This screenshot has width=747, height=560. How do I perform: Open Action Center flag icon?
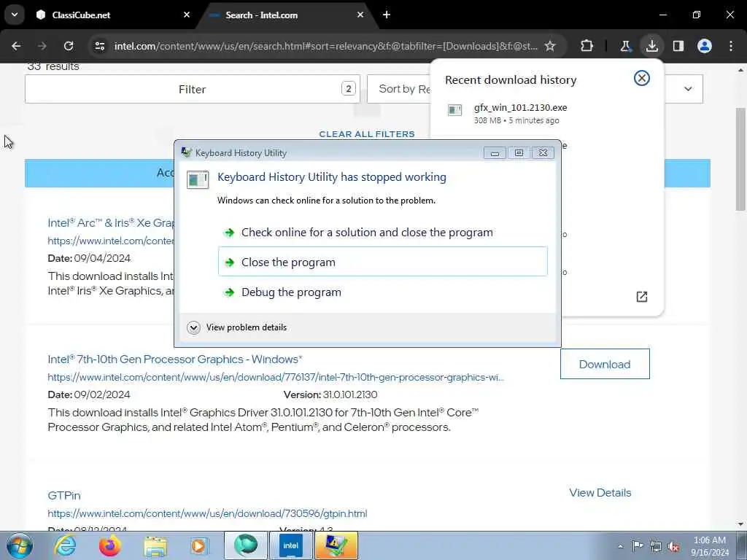click(638, 545)
